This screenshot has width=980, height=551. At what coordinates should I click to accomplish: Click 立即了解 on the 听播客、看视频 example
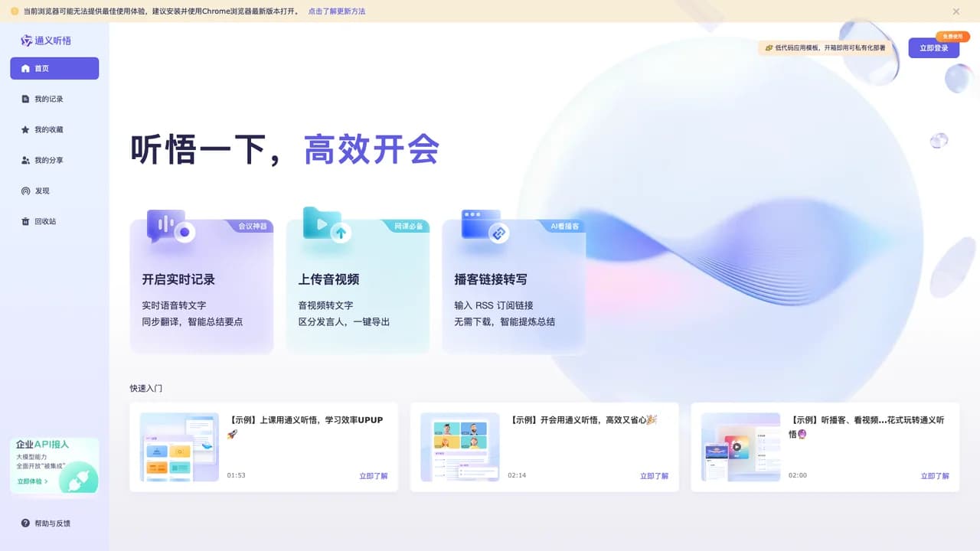pos(935,476)
